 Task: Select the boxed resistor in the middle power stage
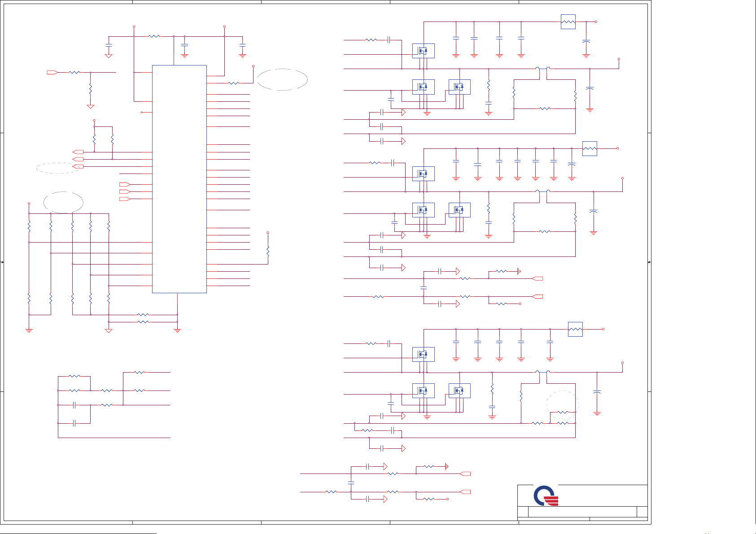pos(590,148)
